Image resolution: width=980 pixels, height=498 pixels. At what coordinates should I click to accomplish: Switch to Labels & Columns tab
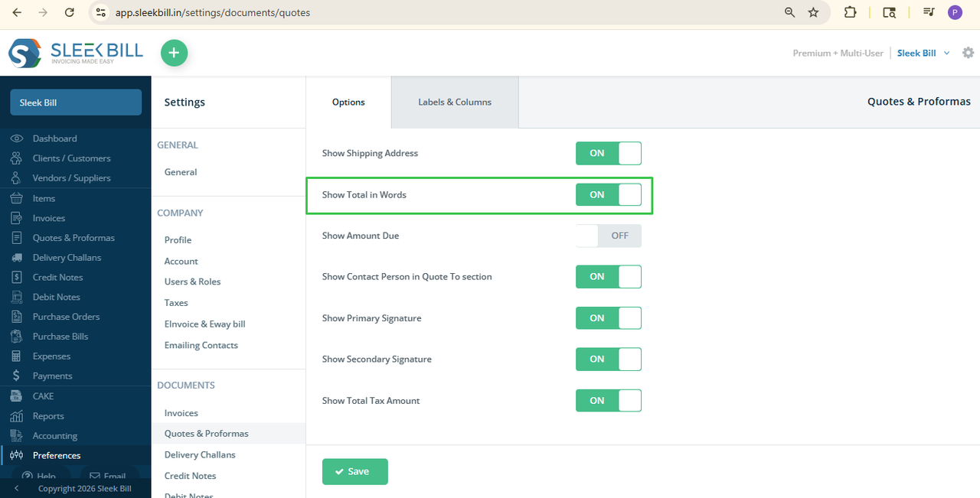coord(455,102)
